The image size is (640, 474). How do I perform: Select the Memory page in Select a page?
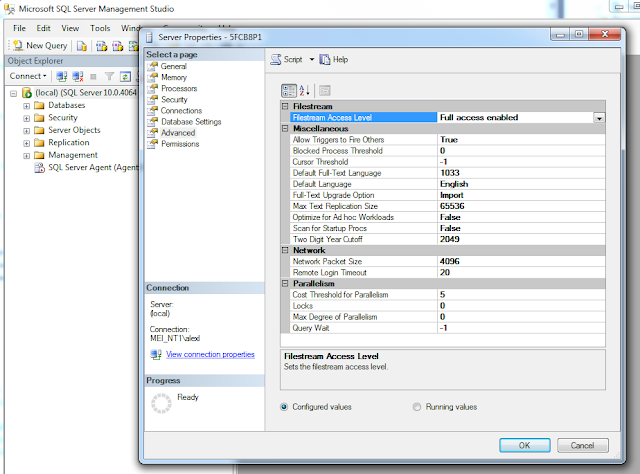[174, 77]
